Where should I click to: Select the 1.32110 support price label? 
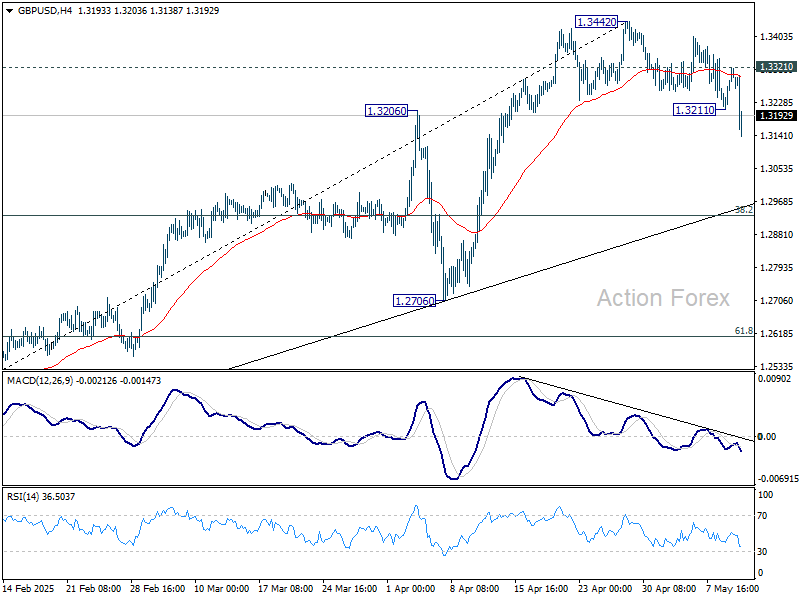tap(694, 110)
